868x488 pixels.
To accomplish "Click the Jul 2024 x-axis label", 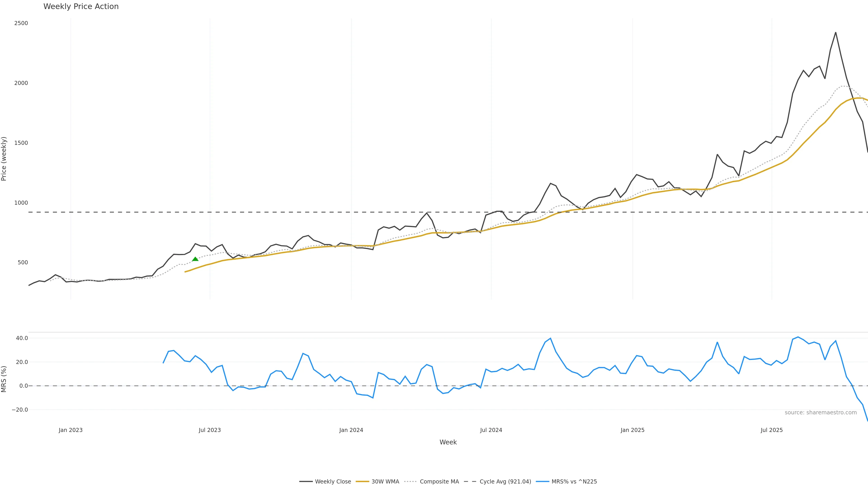I will click(x=491, y=430).
